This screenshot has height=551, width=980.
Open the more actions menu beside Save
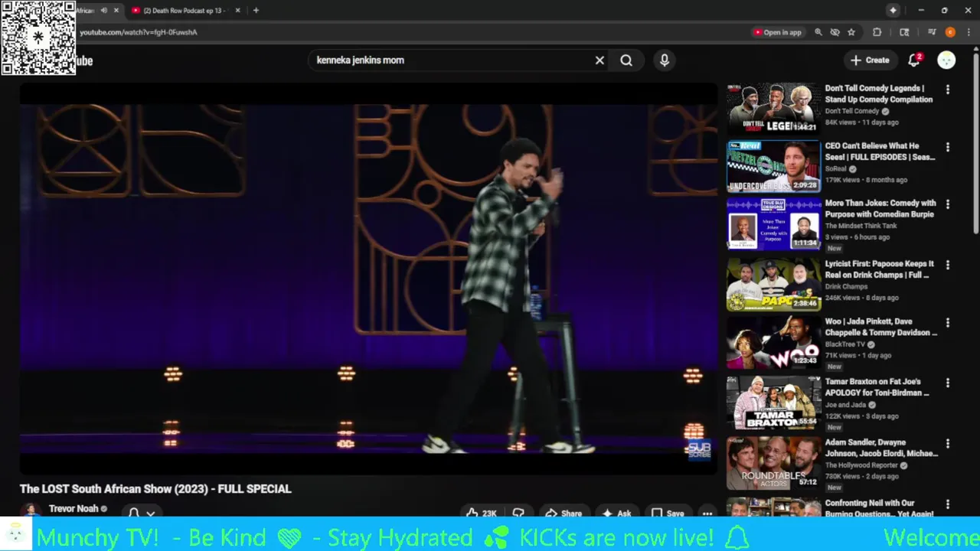point(707,514)
